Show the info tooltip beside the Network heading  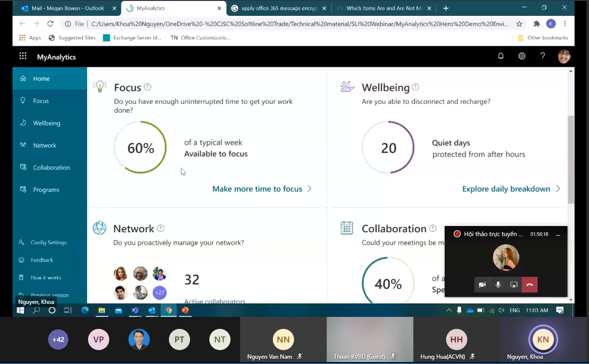point(161,228)
